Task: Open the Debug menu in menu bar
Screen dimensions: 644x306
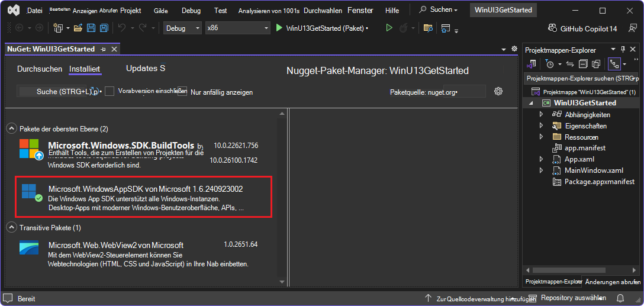Action: (191, 11)
